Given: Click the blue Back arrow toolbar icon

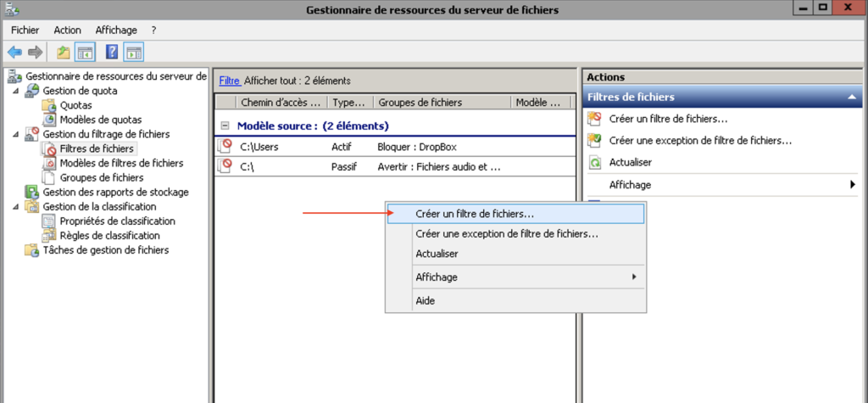Looking at the screenshot, I should tap(14, 53).
